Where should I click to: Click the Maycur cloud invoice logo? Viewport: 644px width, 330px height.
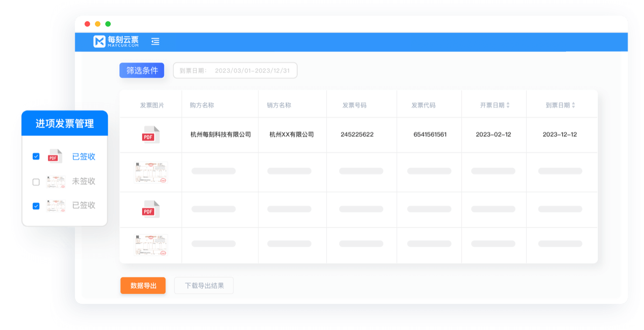(x=116, y=41)
